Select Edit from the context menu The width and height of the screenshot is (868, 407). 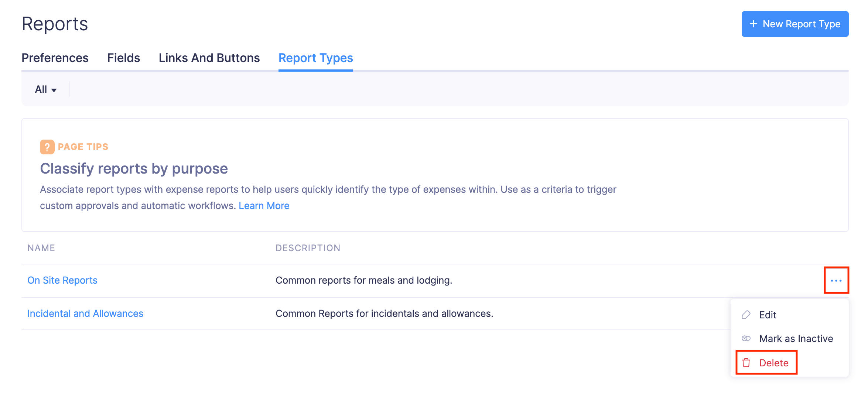(x=768, y=315)
